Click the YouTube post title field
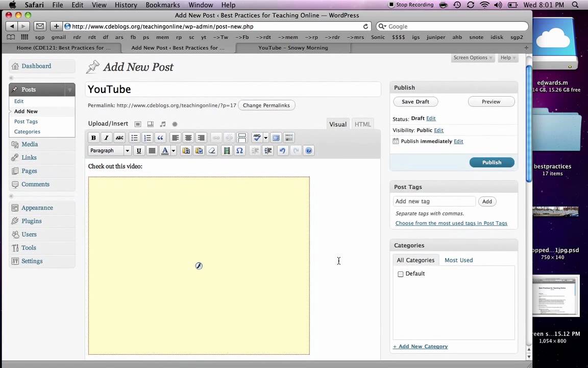 233,89
